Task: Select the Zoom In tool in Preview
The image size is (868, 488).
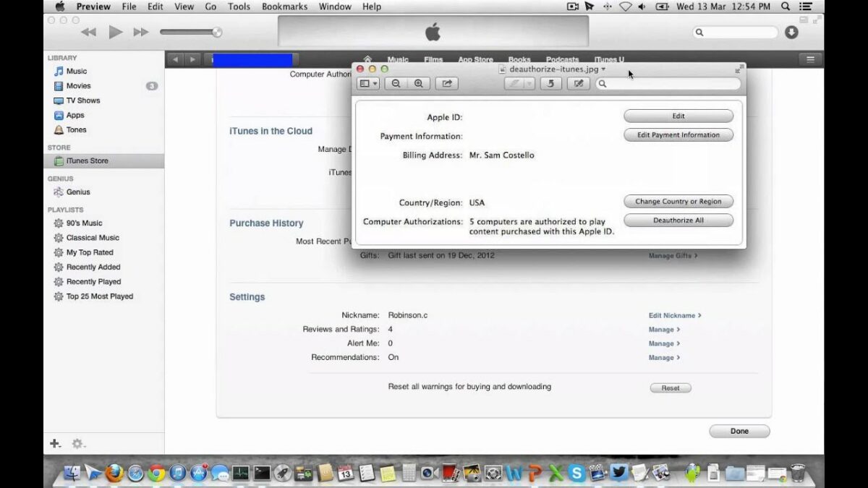Action: pyautogui.click(x=419, y=83)
